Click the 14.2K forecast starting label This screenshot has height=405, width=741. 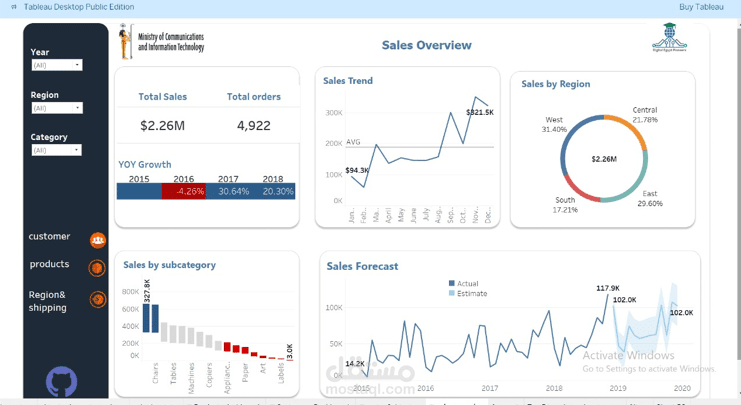pyautogui.click(x=355, y=363)
